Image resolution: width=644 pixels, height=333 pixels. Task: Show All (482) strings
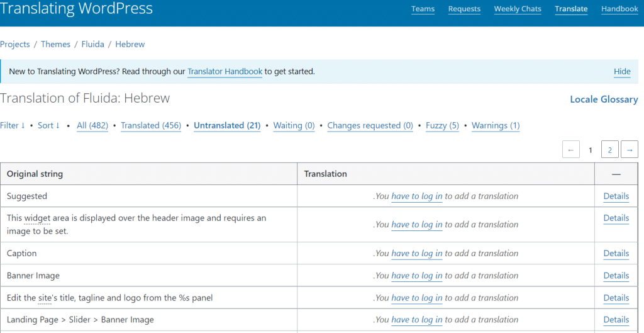(x=92, y=125)
